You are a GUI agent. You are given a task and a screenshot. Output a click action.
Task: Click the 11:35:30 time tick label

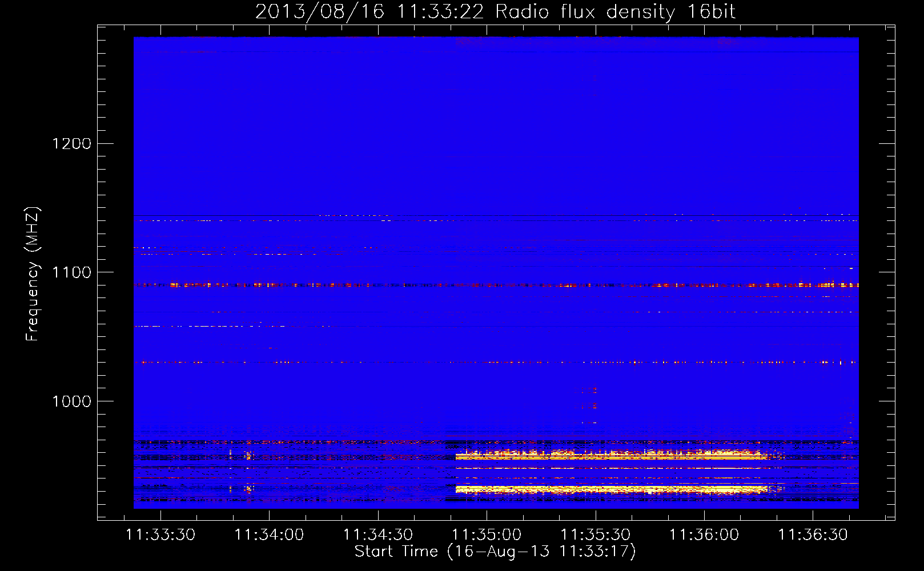click(596, 535)
